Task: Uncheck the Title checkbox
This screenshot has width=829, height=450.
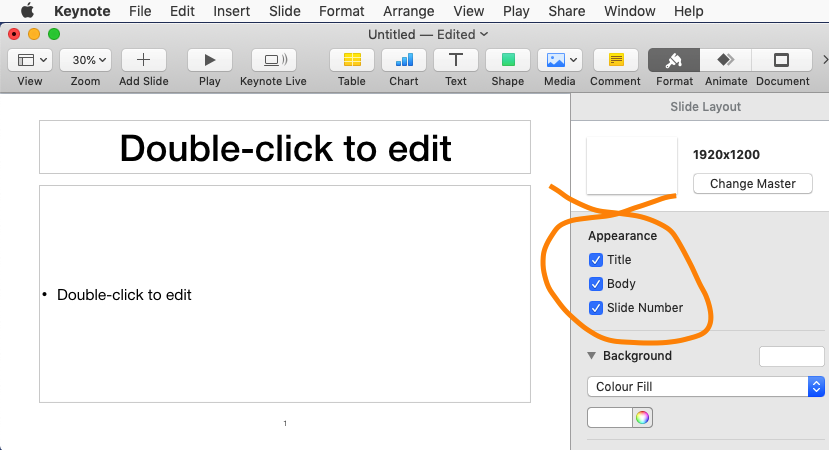Action: click(x=596, y=260)
